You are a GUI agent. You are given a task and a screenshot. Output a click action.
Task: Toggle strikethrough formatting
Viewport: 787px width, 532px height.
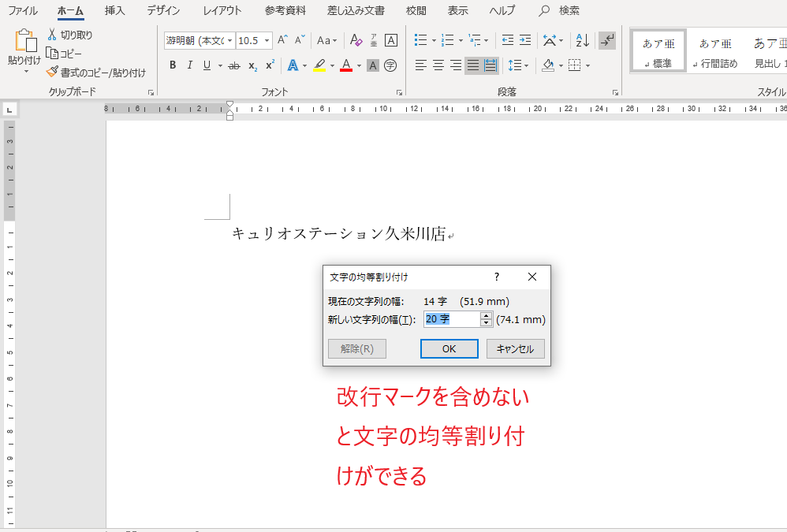click(x=234, y=65)
